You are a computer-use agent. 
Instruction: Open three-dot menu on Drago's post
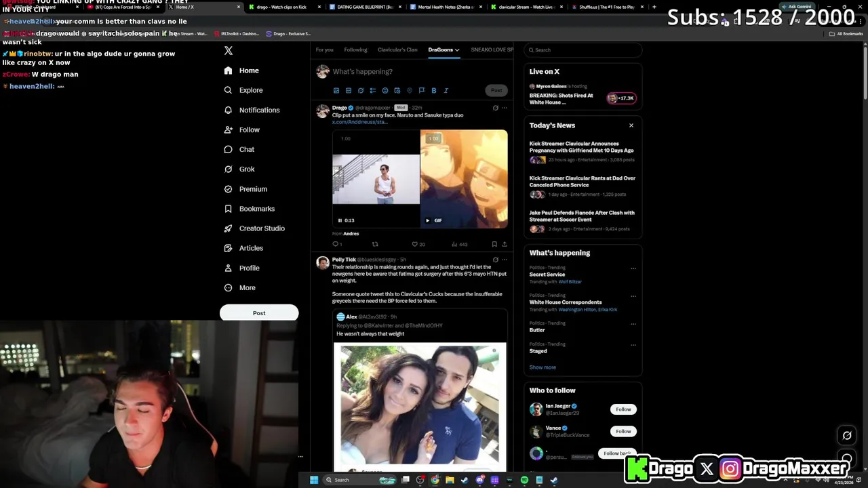(x=504, y=108)
